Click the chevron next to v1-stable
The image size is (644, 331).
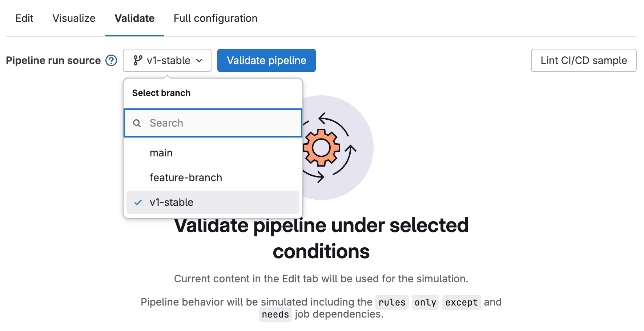199,60
